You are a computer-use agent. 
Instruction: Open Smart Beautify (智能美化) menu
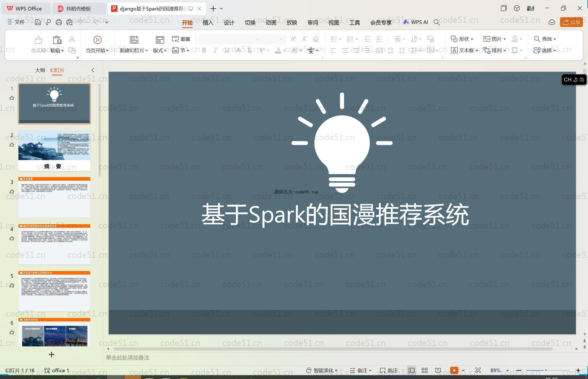click(322, 370)
